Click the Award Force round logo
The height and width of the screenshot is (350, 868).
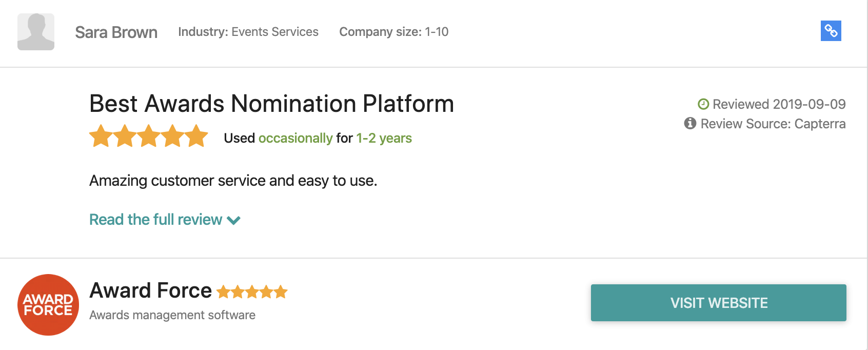pyautogui.click(x=48, y=305)
